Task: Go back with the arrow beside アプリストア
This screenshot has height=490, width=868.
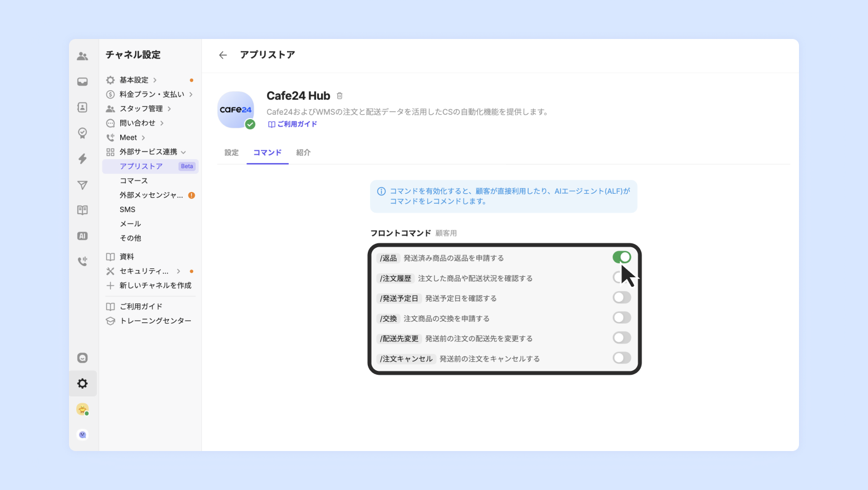Action: pos(223,55)
